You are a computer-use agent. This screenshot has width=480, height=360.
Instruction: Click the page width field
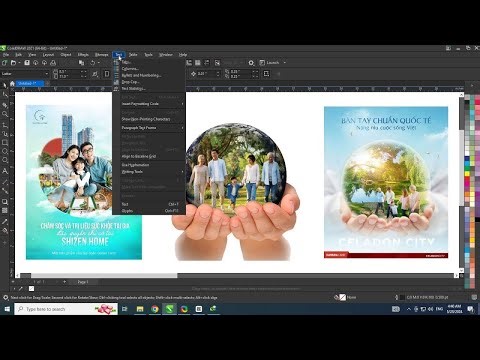click(x=70, y=71)
